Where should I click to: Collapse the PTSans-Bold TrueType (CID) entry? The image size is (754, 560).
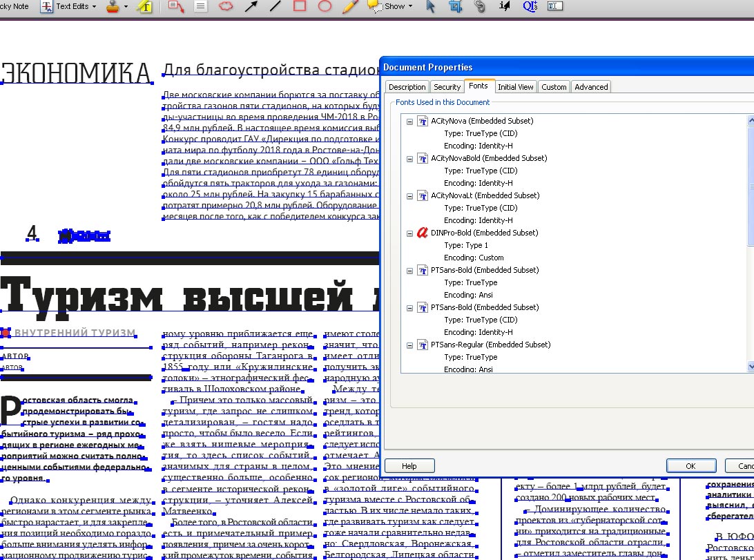coord(409,308)
